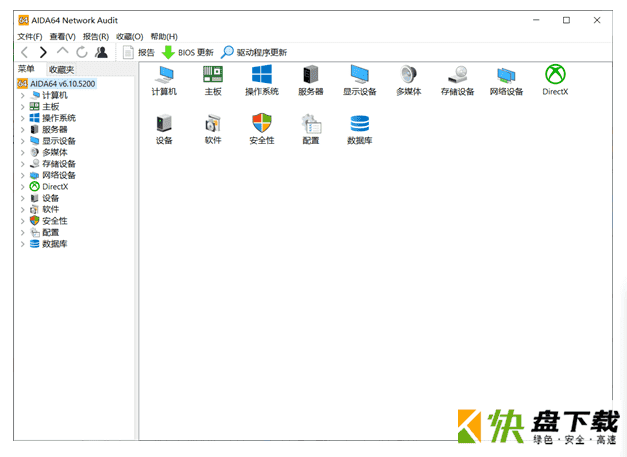Viewport: 627px width, 457px height.
Task: Open the 报告(R) menu
Action: pyautogui.click(x=96, y=37)
